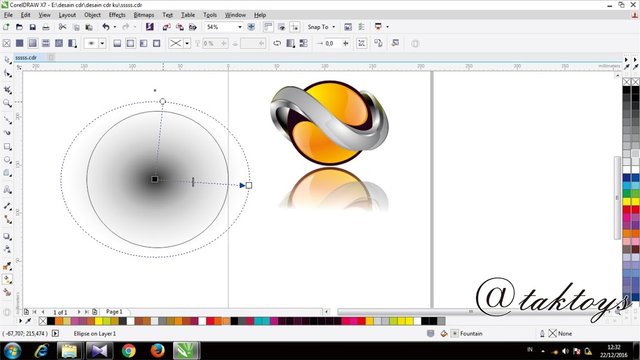The image size is (640, 360).
Task: Click the Import icon
Action: [x=167, y=27]
